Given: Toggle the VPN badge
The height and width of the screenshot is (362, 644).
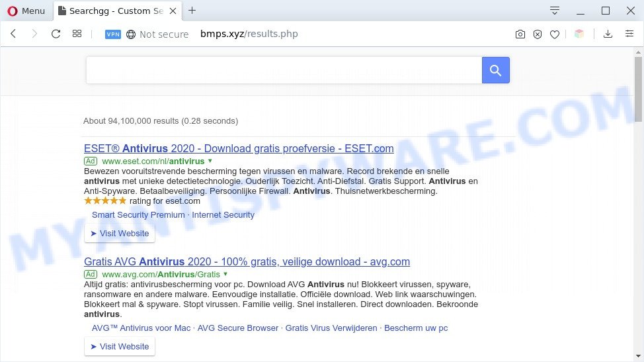Looking at the screenshot, I should click(x=113, y=34).
